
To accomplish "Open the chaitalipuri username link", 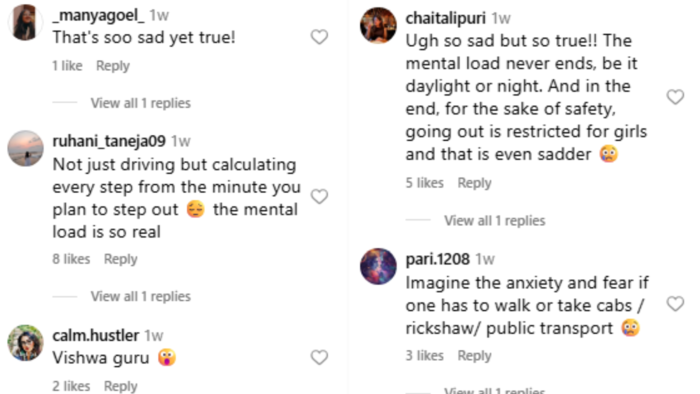I will 445,18.
